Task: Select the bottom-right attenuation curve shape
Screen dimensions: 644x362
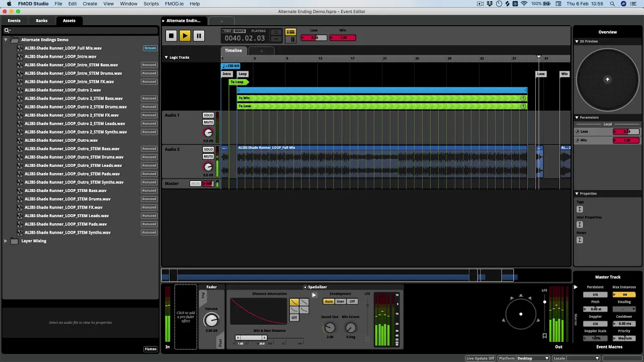Action: 303,310
